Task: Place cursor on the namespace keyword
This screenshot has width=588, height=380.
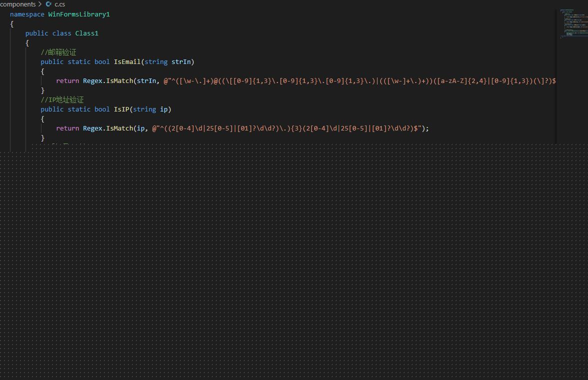Action: 27,14
